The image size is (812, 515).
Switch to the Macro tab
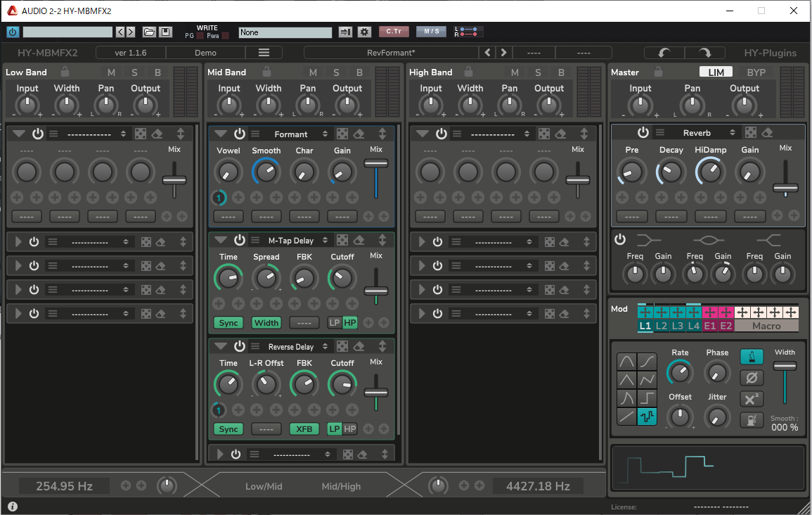coord(766,326)
